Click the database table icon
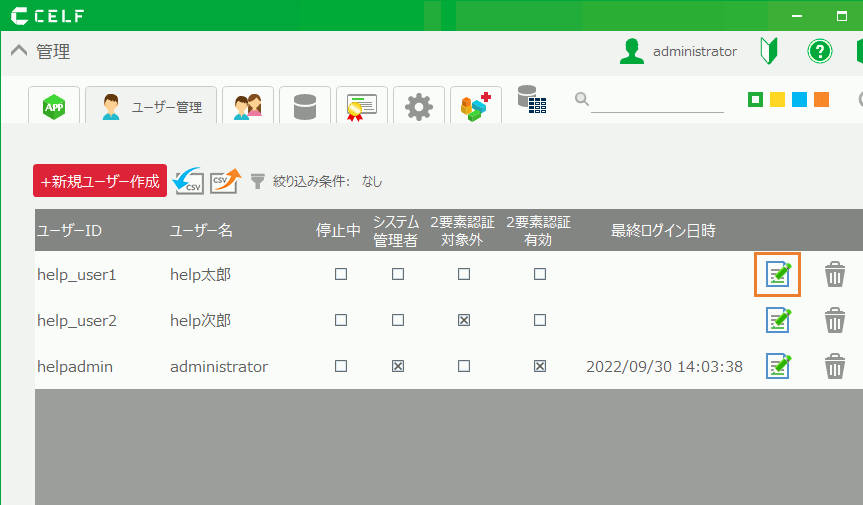Image resolution: width=863 pixels, height=505 pixels. (531, 99)
